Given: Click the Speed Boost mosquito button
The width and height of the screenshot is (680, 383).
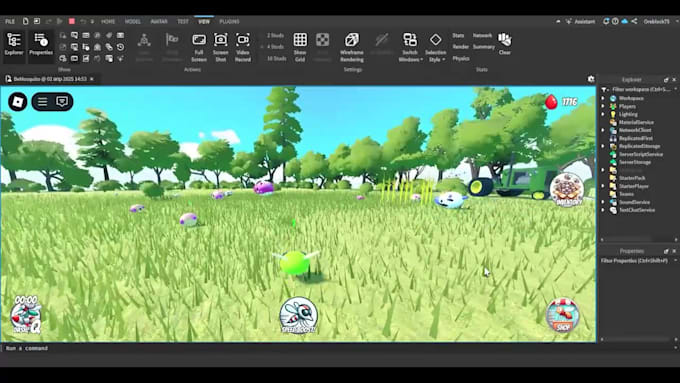Looking at the screenshot, I should pos(298,315).
